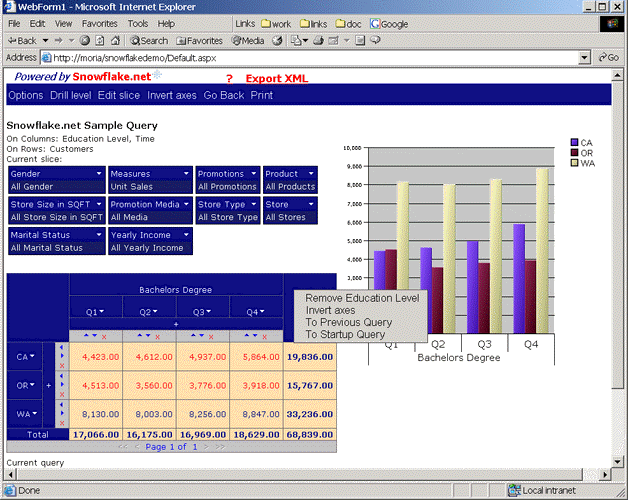This screenshot has height=500, width=628.
Task: Open the Tools menu
Action: click(x=138, y=24)
